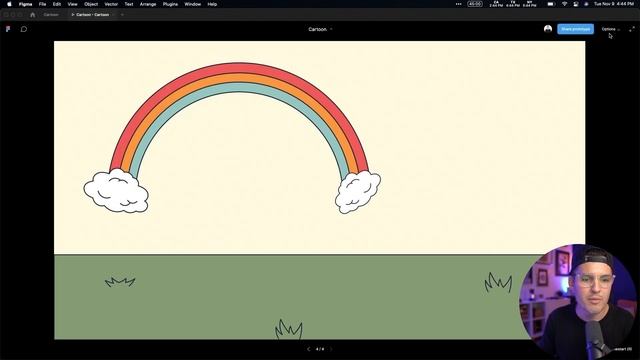Click the timer pill in menu bar

pyautogui.click(x=475, y=4)
